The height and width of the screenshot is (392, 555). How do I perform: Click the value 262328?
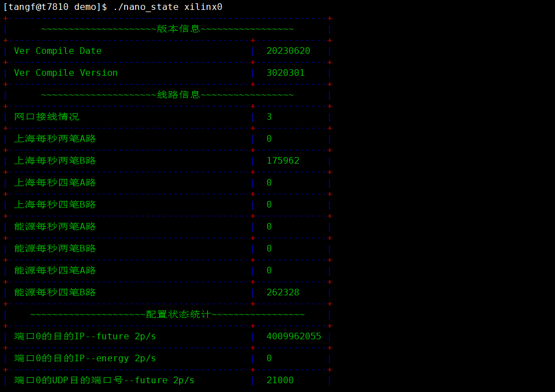pyautogui.click(x=283, y=293)
